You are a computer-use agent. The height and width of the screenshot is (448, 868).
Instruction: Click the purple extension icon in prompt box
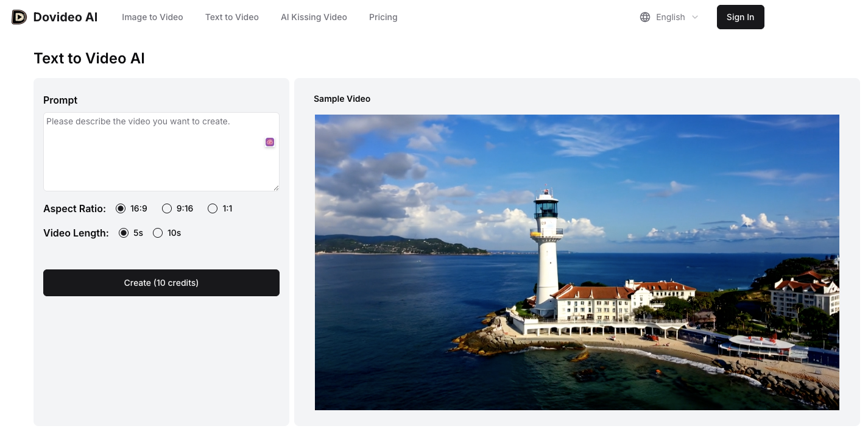point(270,142)
